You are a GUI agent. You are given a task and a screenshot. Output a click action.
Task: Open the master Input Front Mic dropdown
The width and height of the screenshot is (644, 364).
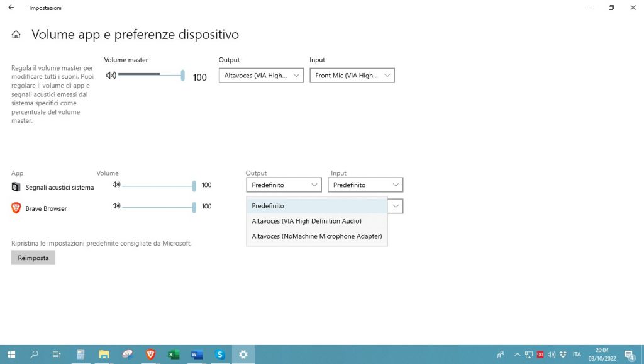pyautogui.click(x=352, y=76)
